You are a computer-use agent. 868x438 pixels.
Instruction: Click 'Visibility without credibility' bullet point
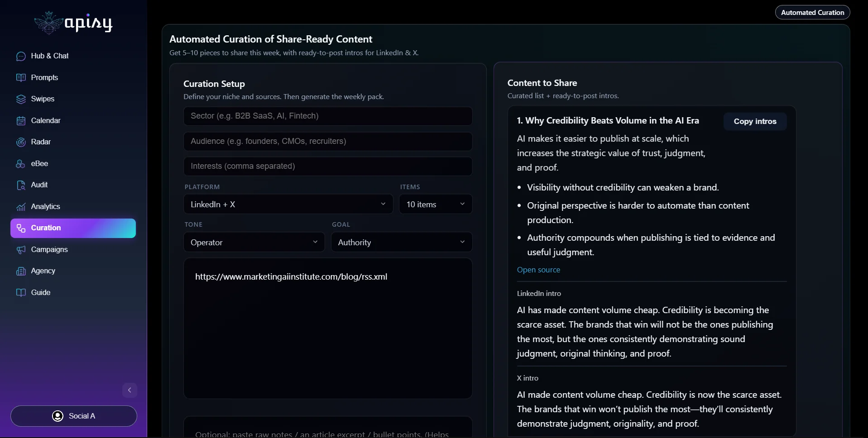tap(623, 187)
